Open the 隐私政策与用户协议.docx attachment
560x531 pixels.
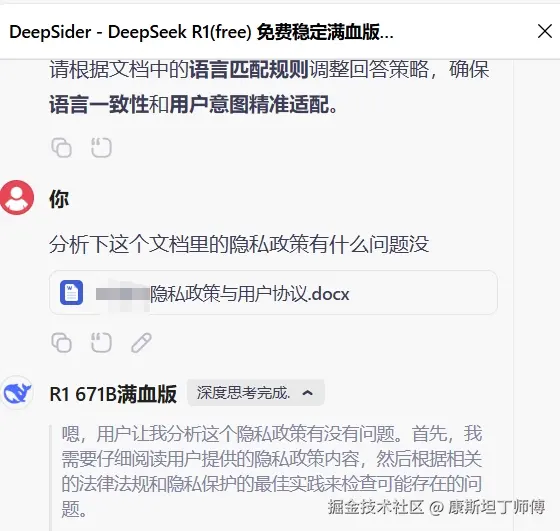273,293
